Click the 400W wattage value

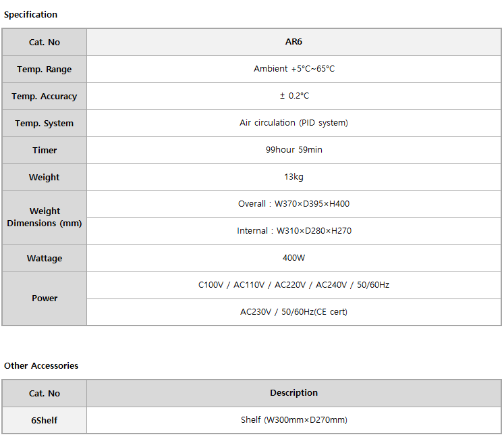coord(293,258)
